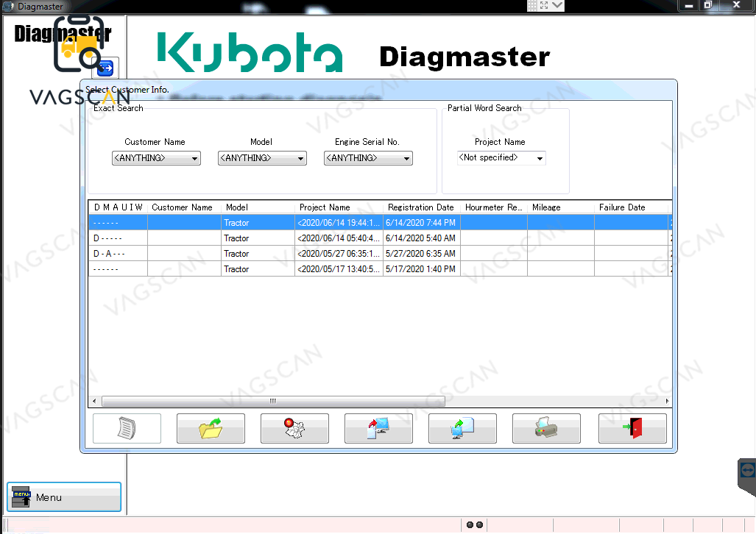Click the window layout selector in the title bar

pyautogui.click(x=545, y=5)
